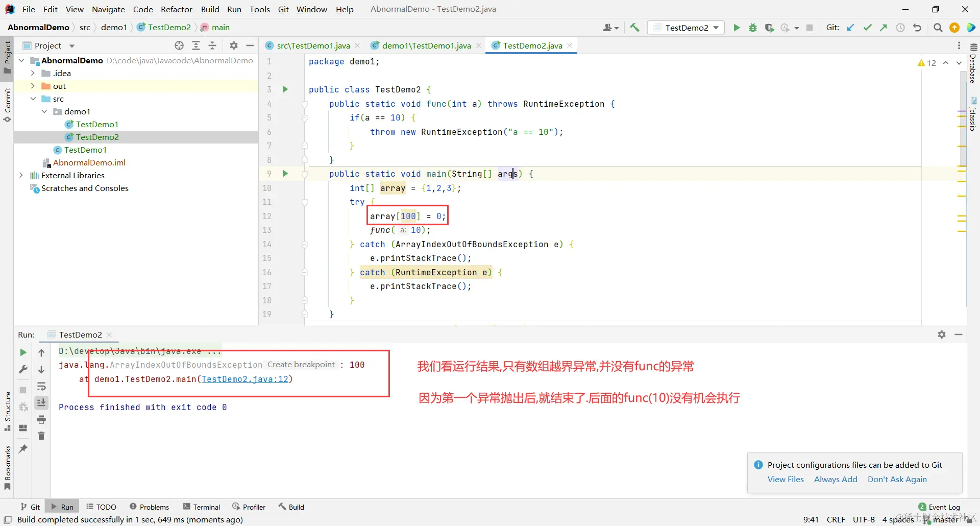Click the run gutter arrow beside line 9 main
The height and width of the screenshot is (526, 980).
[x=285, y=174]
